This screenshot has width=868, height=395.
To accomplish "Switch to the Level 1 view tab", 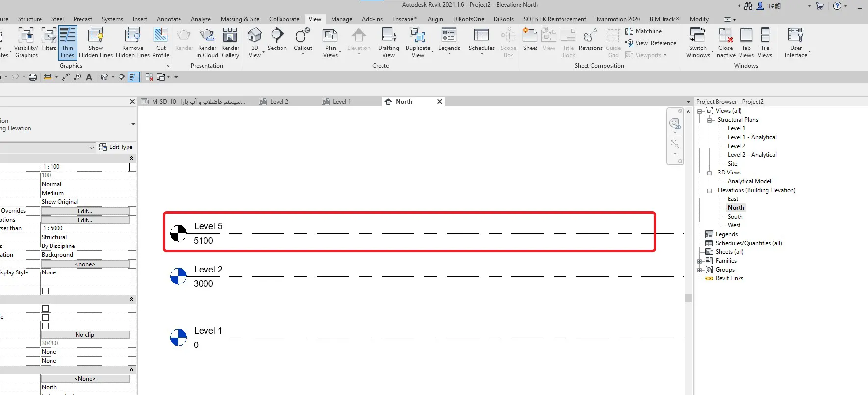I will 342,101.
